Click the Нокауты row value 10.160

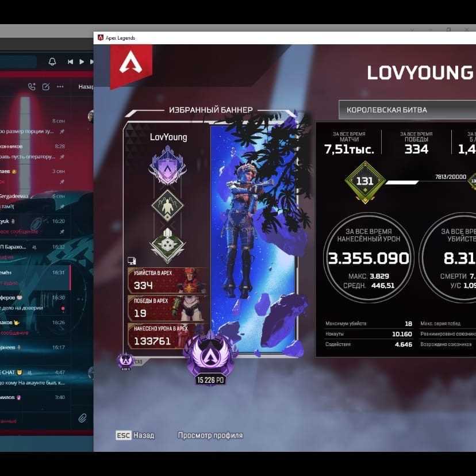[x=402, y=334]
